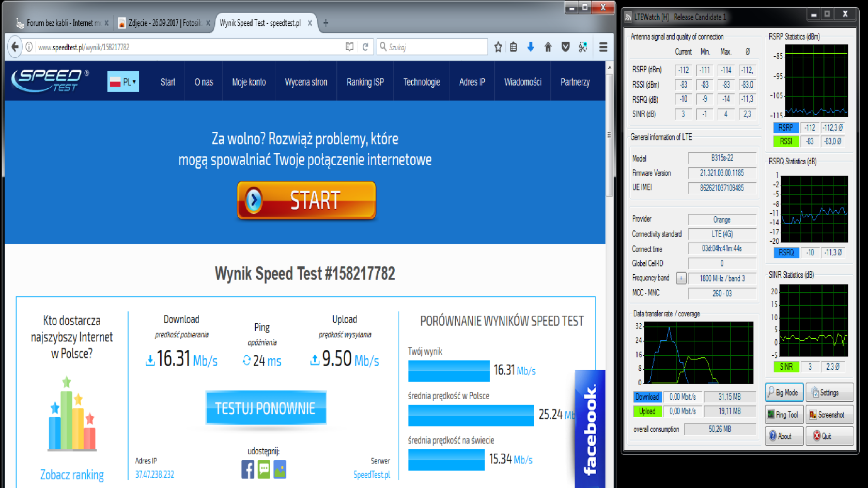Click the 16.31 Mb/s download result

point(181,359)
